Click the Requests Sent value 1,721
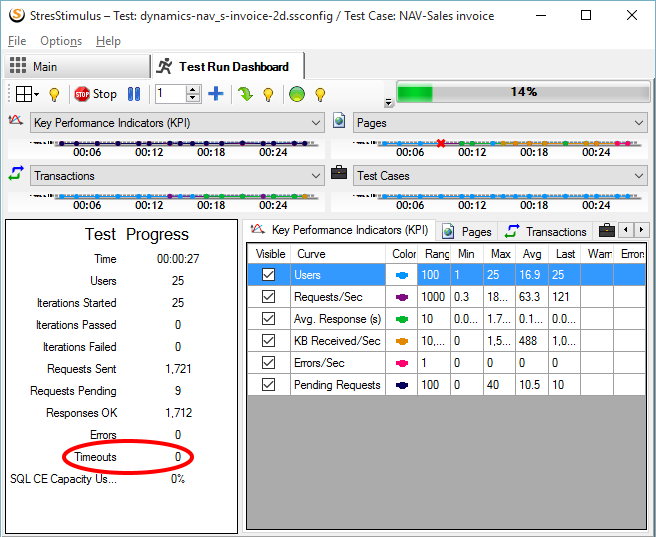Viewport: 656px width, 537px height. [x=178, y=369]
